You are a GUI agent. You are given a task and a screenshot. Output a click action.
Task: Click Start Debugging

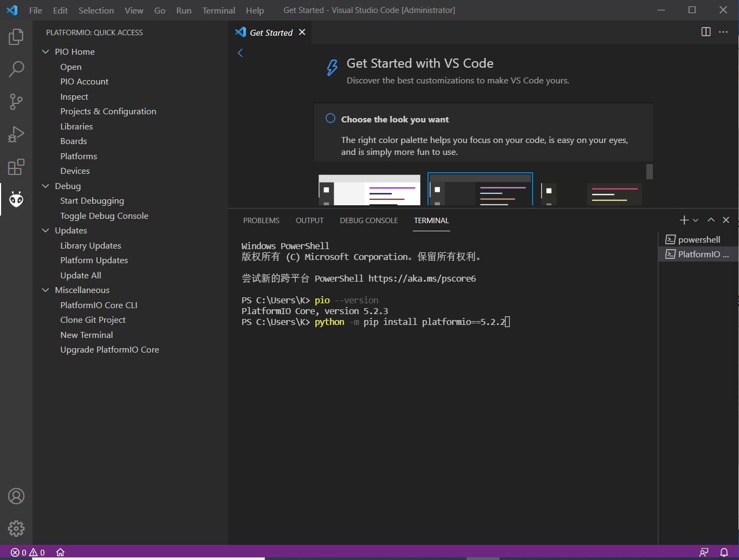point(92,200)
